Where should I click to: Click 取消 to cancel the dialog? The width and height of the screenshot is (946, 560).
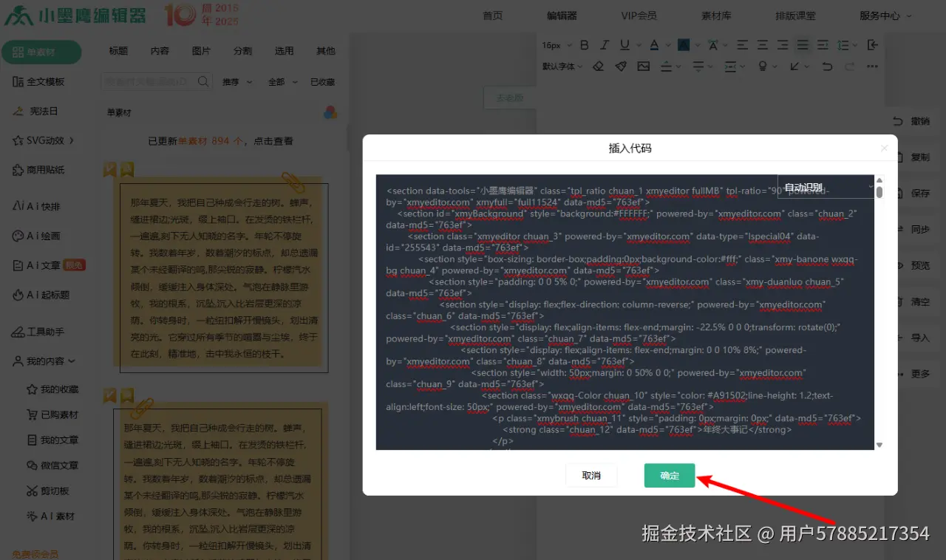tap(591, 476)
